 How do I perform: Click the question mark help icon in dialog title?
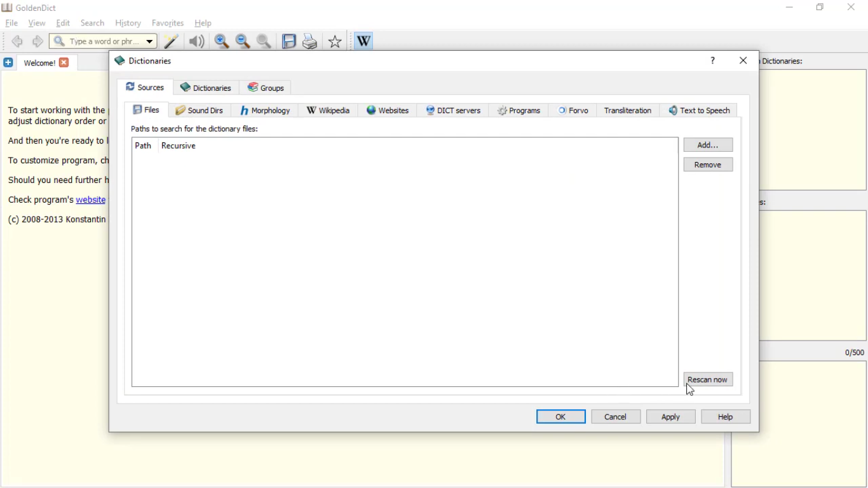point(712,61)
